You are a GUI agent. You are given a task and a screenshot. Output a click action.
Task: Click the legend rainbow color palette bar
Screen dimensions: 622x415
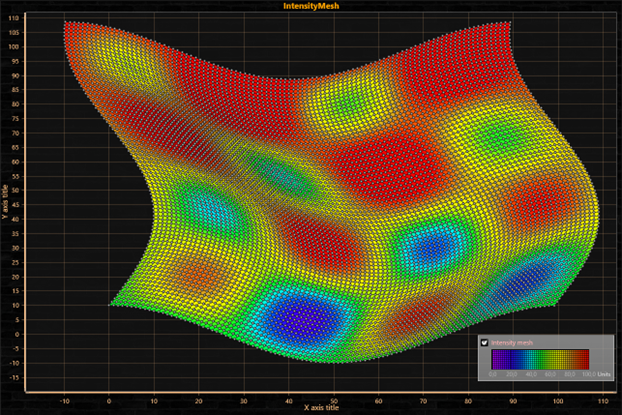[540, 359]
